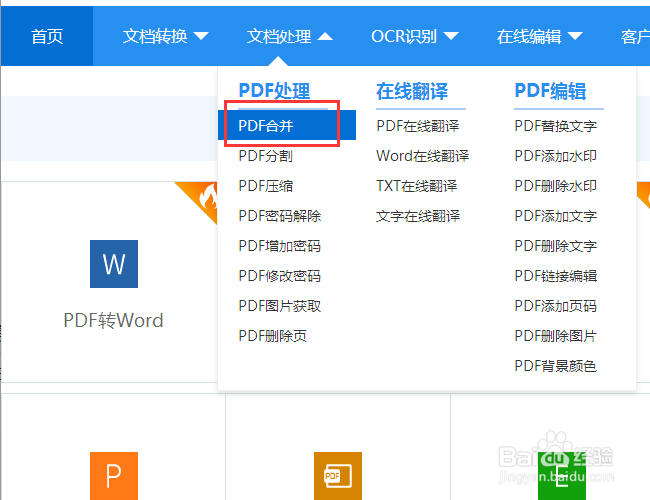The width and height of the screenshot is (650, 500).
Task: Select PDF分割 menu entry
Action: point(266,156)
